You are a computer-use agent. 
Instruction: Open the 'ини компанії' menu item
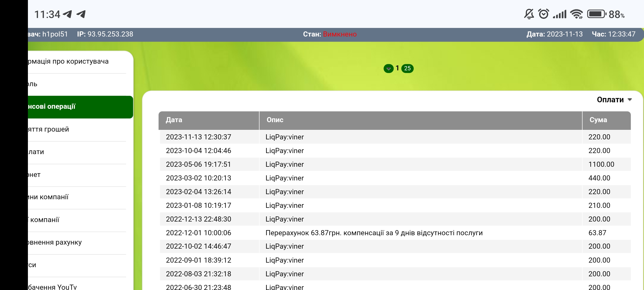[77, 197]
